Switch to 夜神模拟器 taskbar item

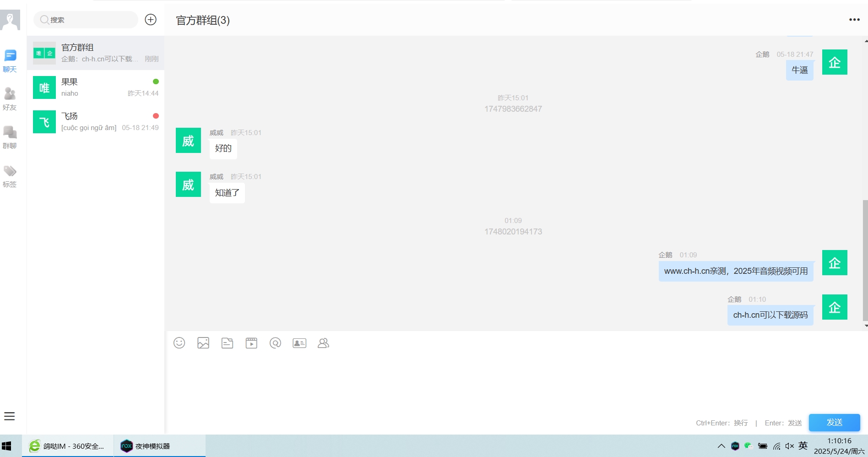(160, 446)
